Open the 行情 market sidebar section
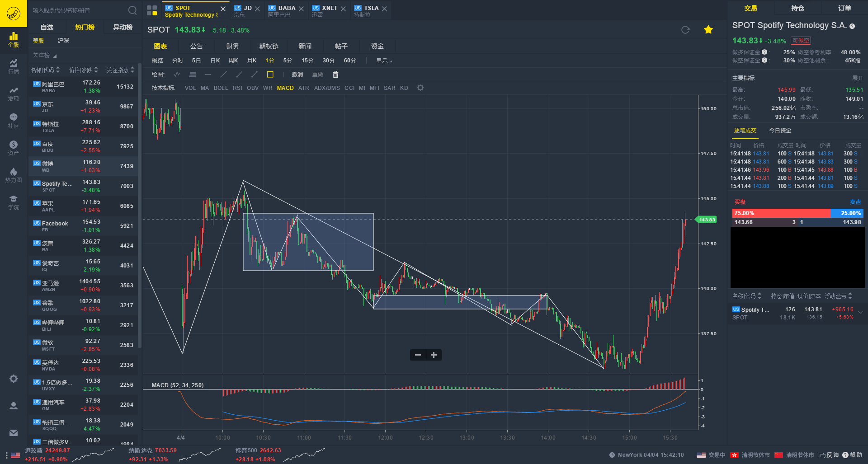This screenshot has width=868, height=464. point(14,66)
